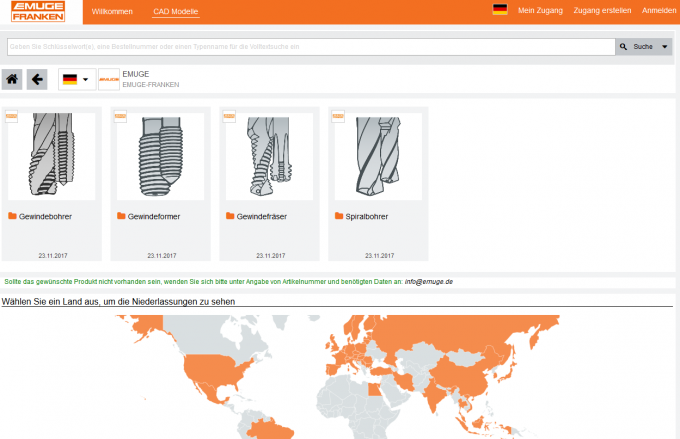Click the small EMUGE catalog logo icon
The width and height of the screenshot is (680, 439).
tap(109, 79)
